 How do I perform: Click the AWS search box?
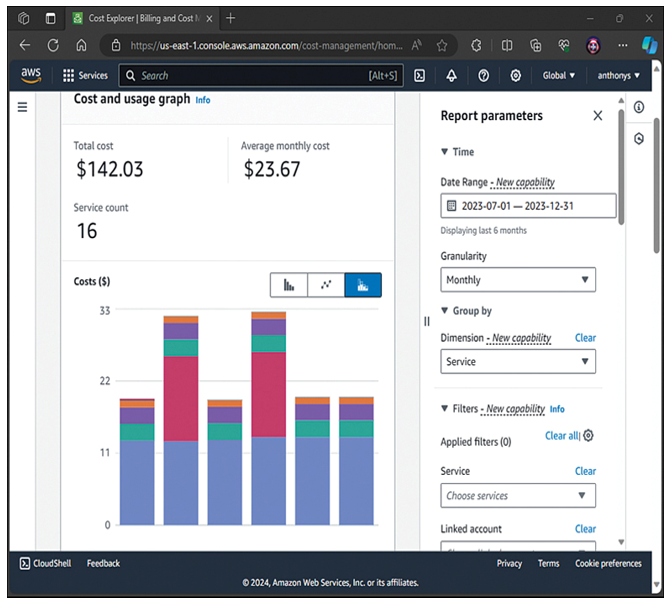click(x=261, y=76)
